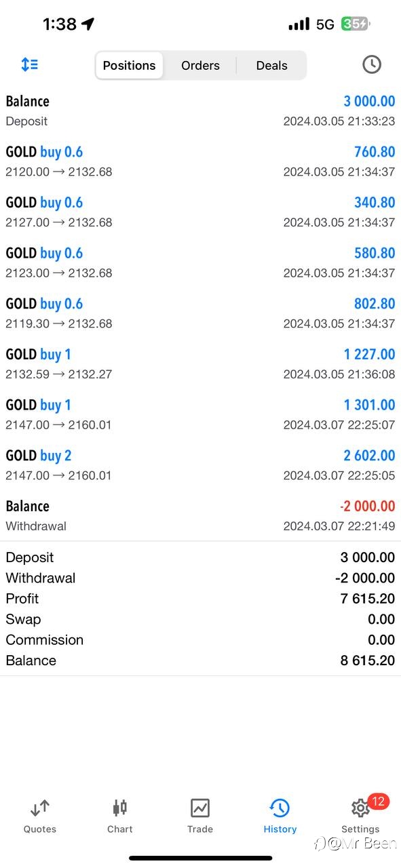Open the Chart candlestick icon
Screen dimensions: 401x868
coord(120,808)
